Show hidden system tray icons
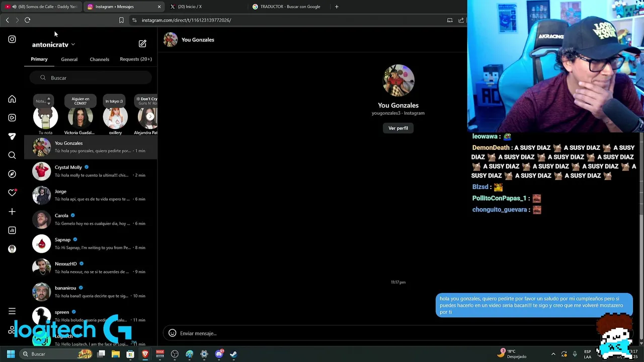The height and width of the screenshot is (362, 644). [553, 354]
